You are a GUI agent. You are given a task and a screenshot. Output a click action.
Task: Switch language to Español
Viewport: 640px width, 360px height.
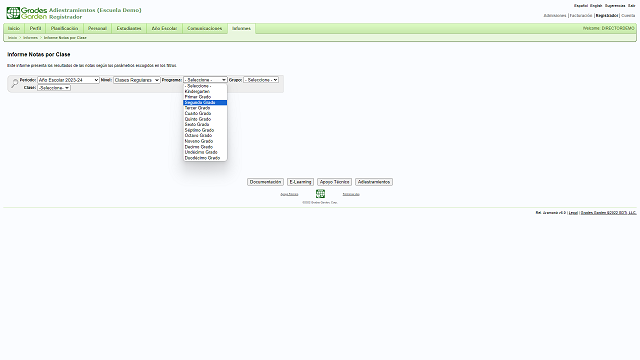click(x=581, y=6)
